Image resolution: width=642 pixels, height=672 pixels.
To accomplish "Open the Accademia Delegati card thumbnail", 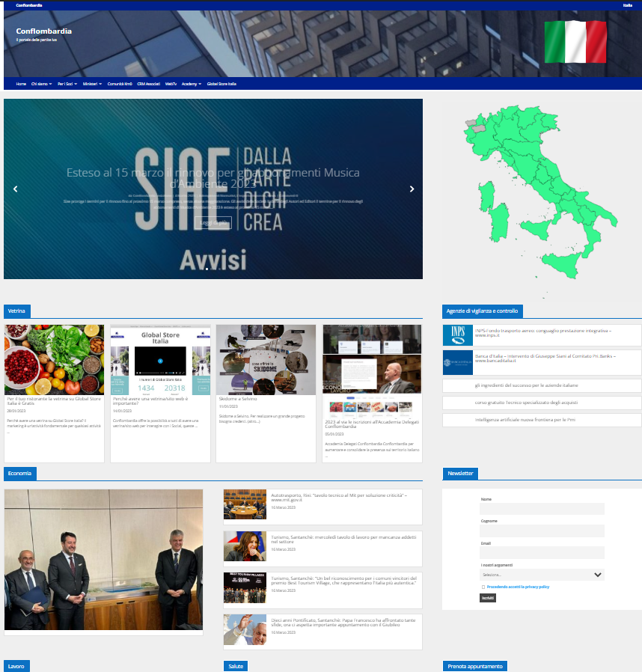I will tap(372, 371).
